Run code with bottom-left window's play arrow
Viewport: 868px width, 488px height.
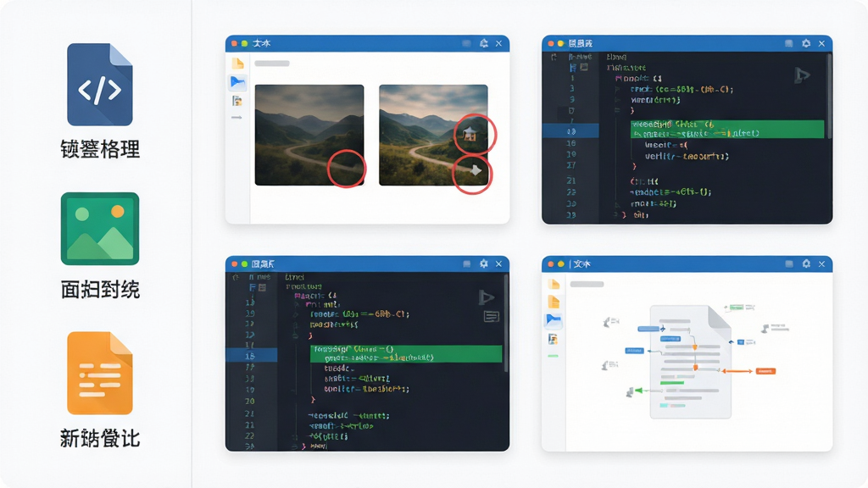[x=486, y=297]
